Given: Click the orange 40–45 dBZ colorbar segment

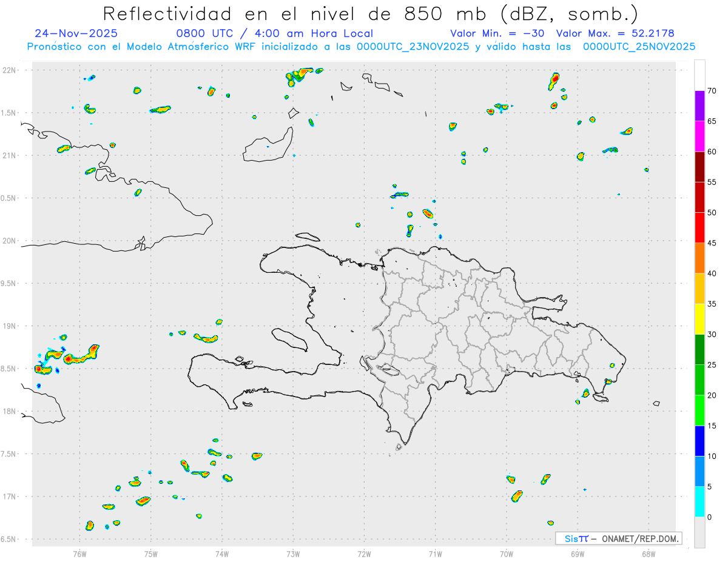Looking at the screenshot, I should tap(699, 258).
